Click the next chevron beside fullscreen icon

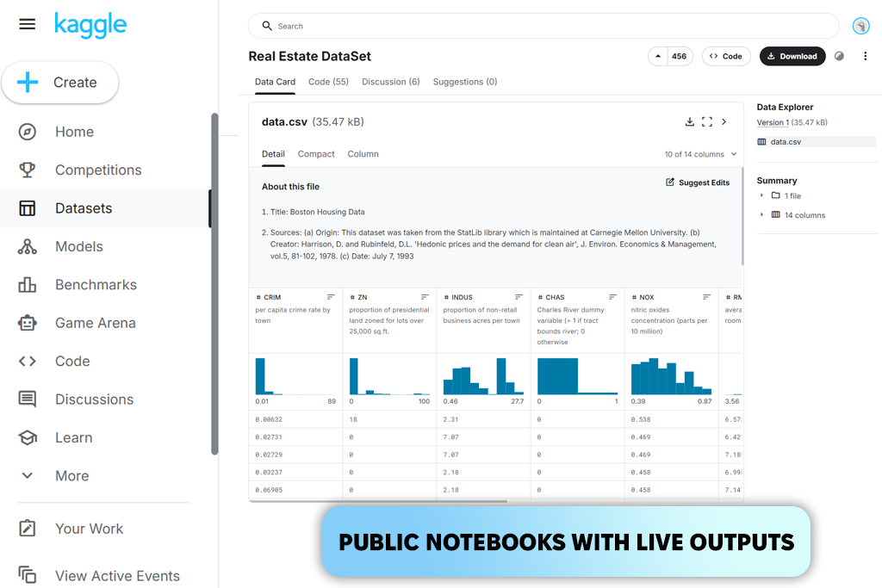[x=724, y=121]
